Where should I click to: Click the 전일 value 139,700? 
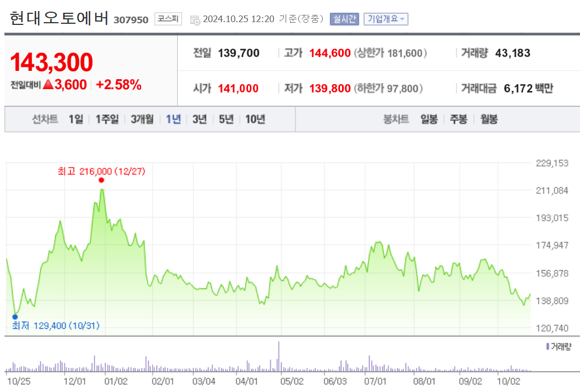click(x=239, y=53)
